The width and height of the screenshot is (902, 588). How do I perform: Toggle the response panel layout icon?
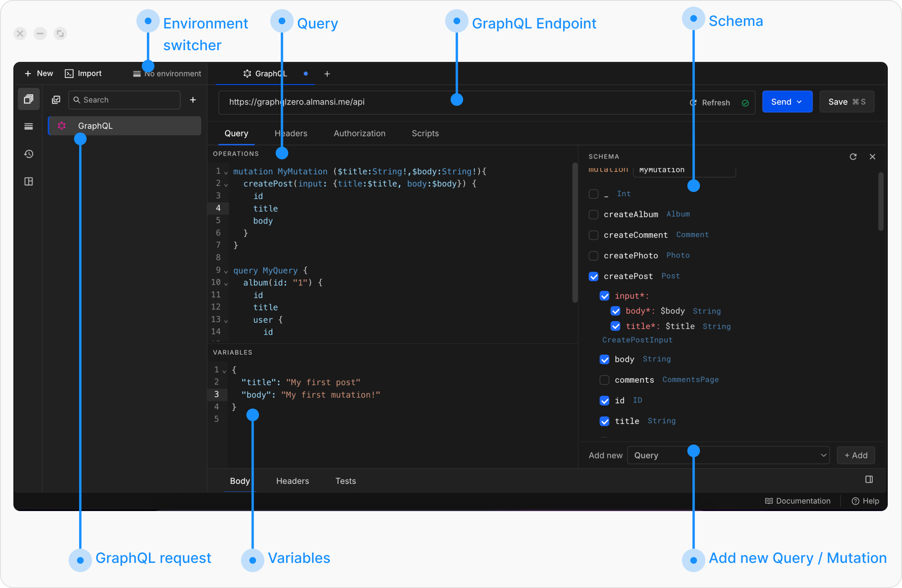tap(869, 479)
